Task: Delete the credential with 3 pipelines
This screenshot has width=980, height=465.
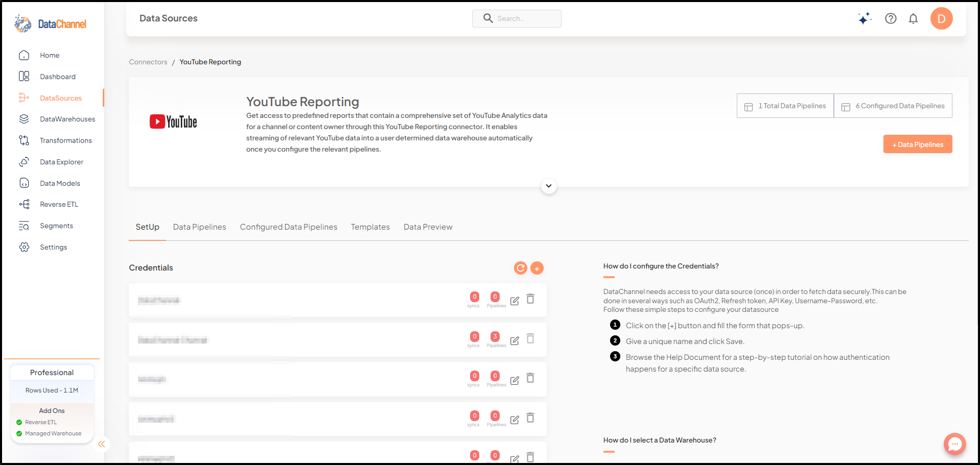Action: 530,338
